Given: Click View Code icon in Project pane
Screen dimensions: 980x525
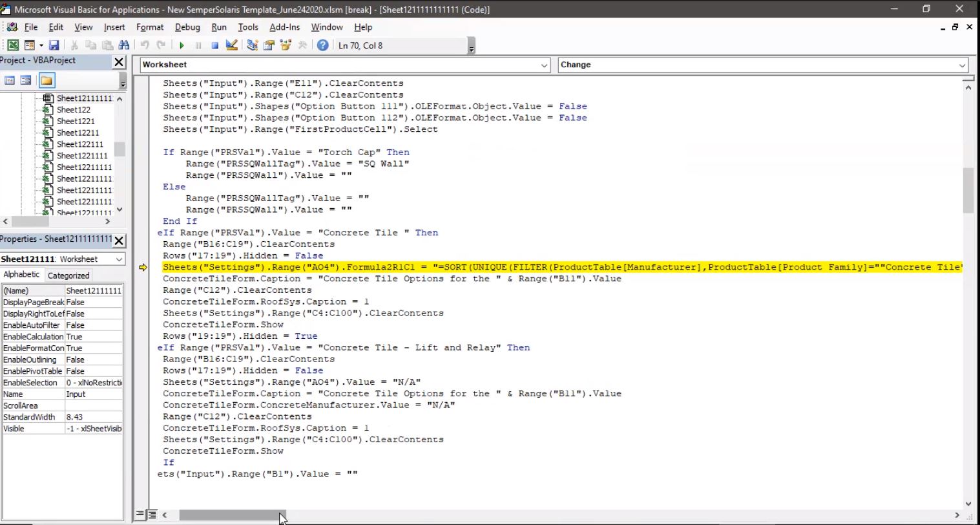Looking at the screenshot, I should pos(10,80).
